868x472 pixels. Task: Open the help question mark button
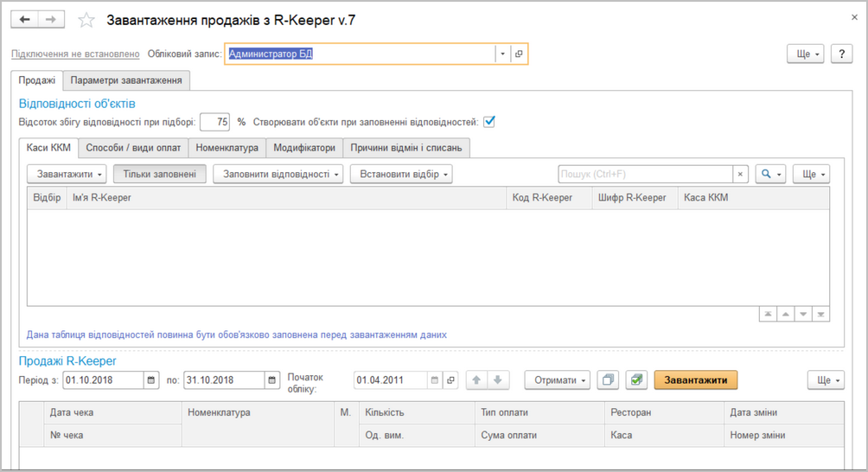[842, 54]
